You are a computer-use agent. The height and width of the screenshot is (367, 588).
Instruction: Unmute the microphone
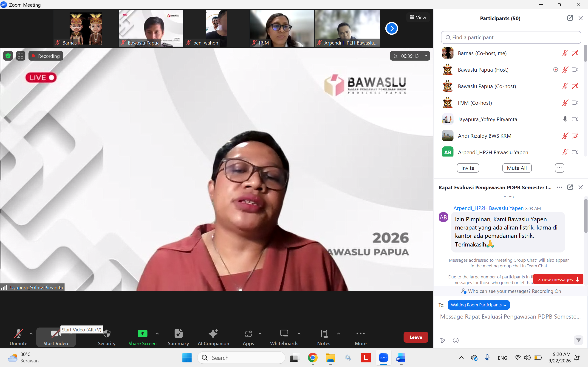(x=18, y=337)
